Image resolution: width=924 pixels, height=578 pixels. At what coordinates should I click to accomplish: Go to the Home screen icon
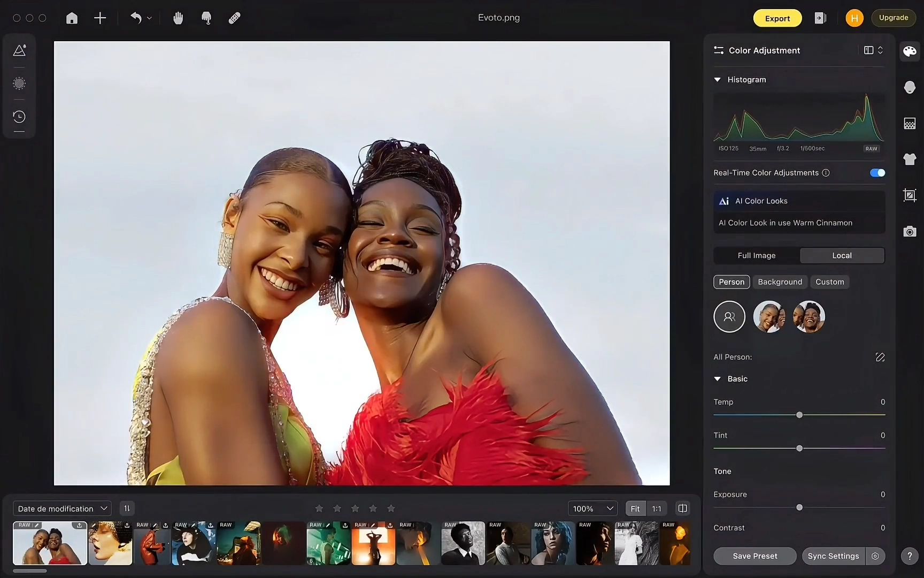point(72,18)
